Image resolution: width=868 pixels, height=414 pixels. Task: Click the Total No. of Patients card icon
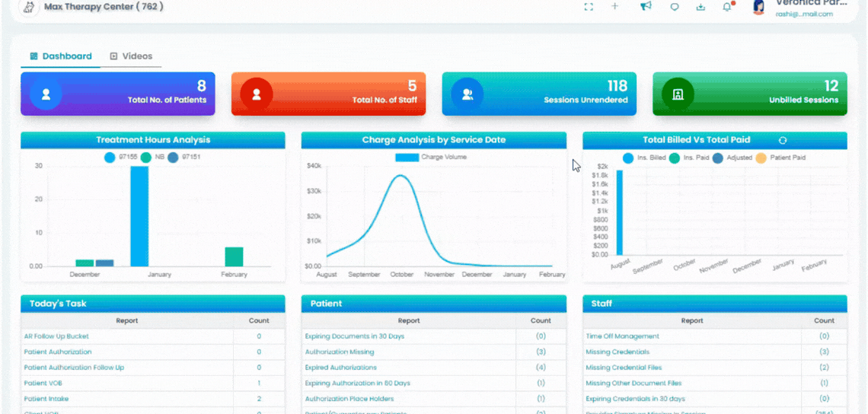click(46, 94)
